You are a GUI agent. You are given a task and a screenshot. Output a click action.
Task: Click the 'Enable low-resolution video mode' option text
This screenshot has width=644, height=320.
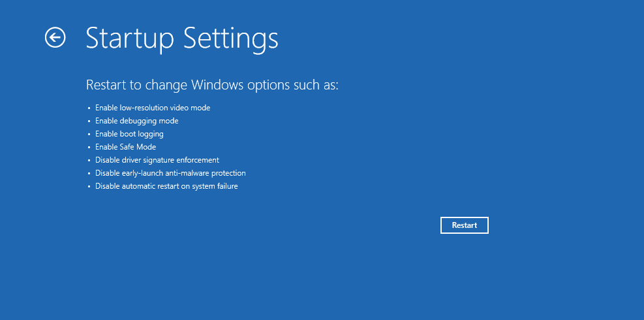(x=153, y=108)
